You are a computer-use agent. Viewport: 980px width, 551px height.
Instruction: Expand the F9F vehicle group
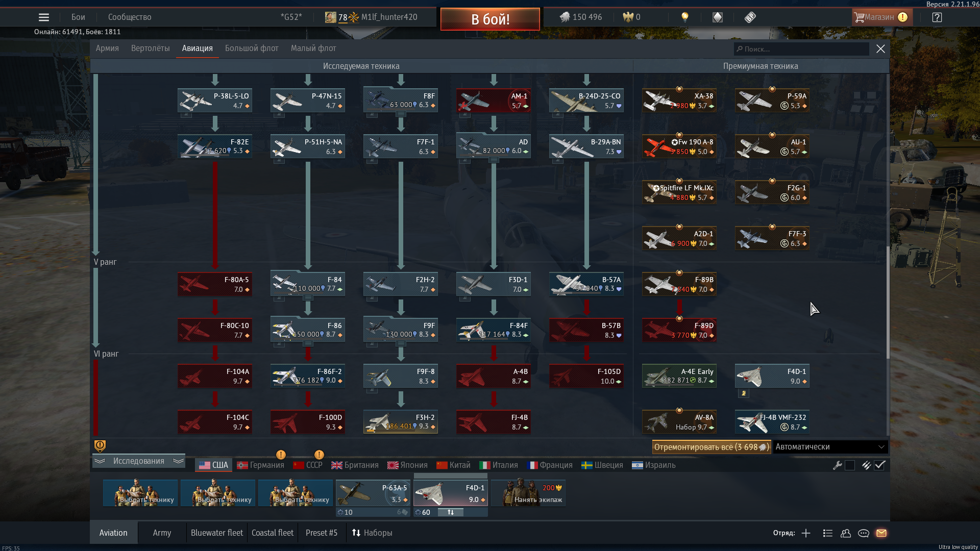coord(401,344)
